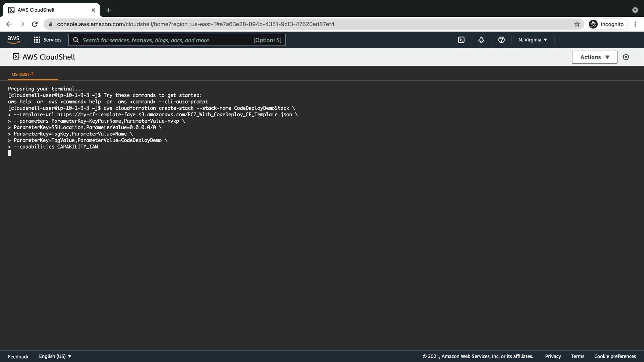Viewport: 644px width, 362px height.
Task: Open a new browser tab
Action: pyautogui.click(x=108, y=10)
